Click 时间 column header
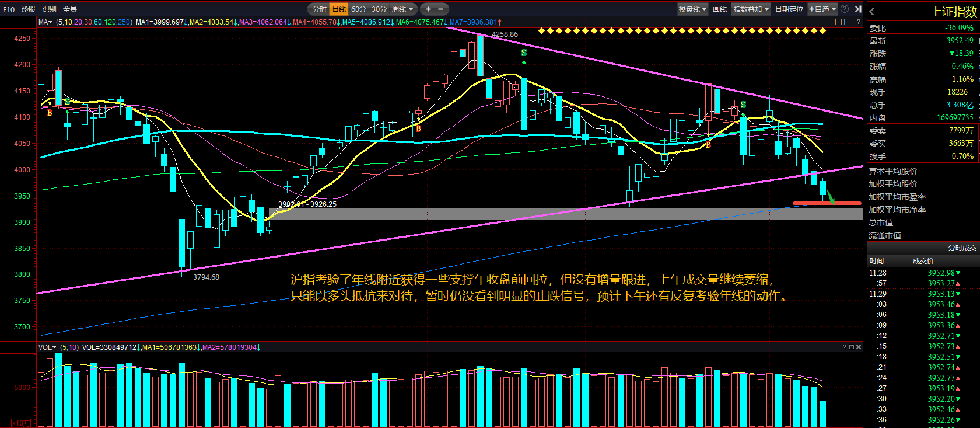 876,261
